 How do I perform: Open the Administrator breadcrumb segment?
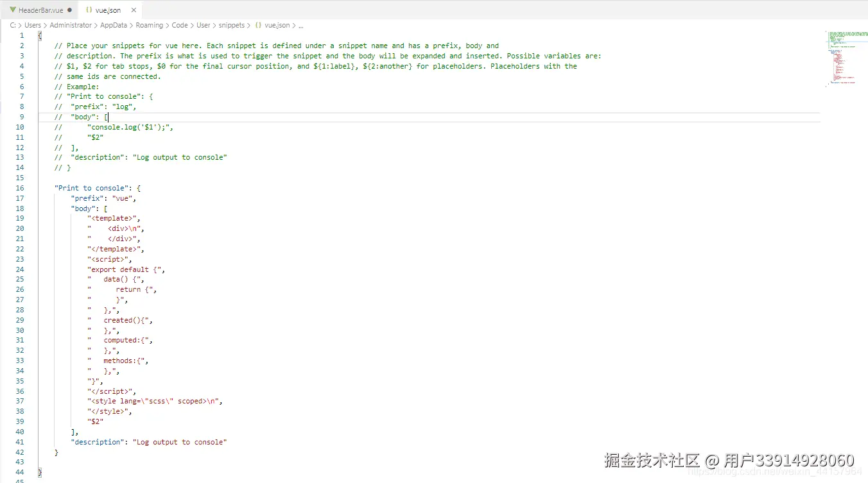(71, 25)
